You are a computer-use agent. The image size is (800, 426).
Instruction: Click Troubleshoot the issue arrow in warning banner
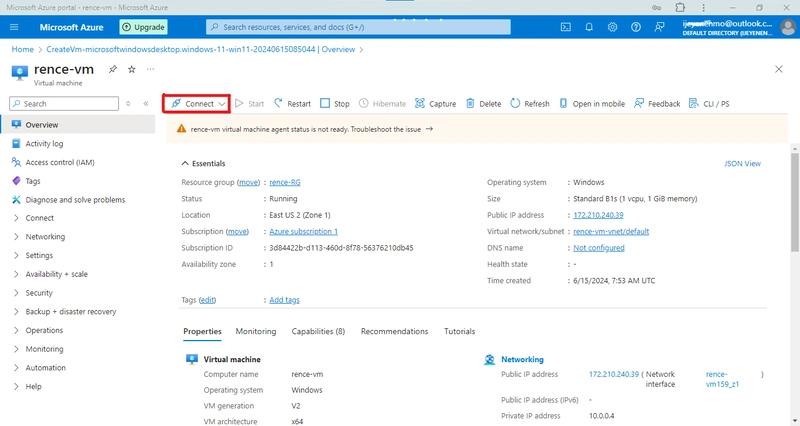429,129
